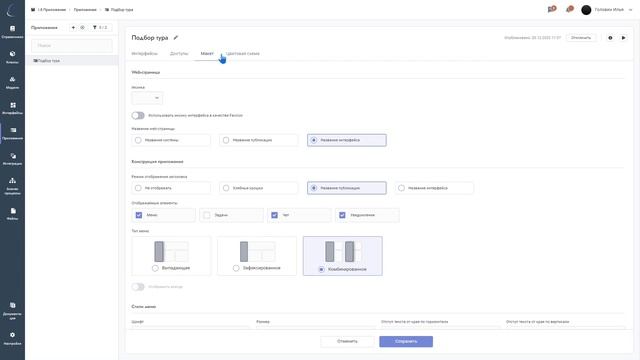This screenshot has height=360, width=640.
Task: Switch to the Макет tab
Action: [x=207, y=53]
